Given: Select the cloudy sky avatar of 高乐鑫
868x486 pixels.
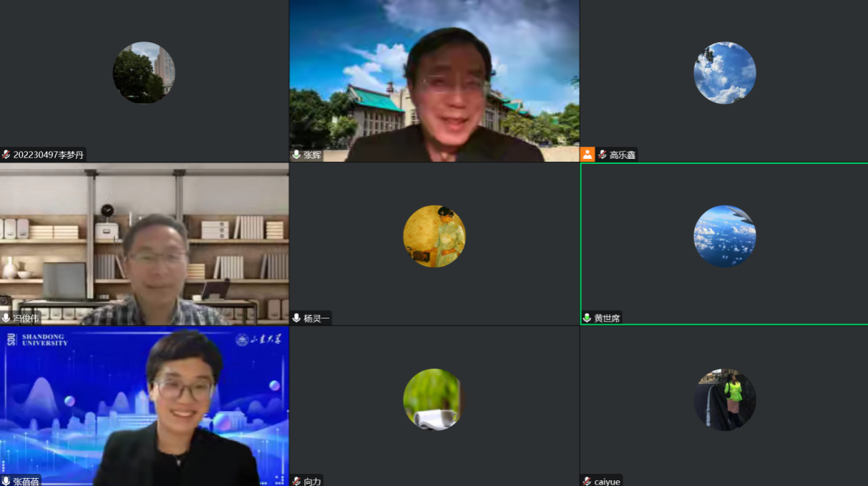Looking at the screenshot, I should click(x=724, y=72).
